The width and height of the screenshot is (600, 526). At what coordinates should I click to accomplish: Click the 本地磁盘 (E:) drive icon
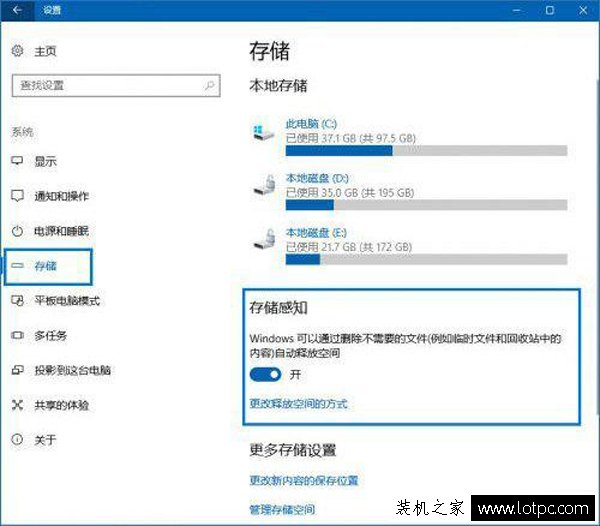tap(264, 239)
